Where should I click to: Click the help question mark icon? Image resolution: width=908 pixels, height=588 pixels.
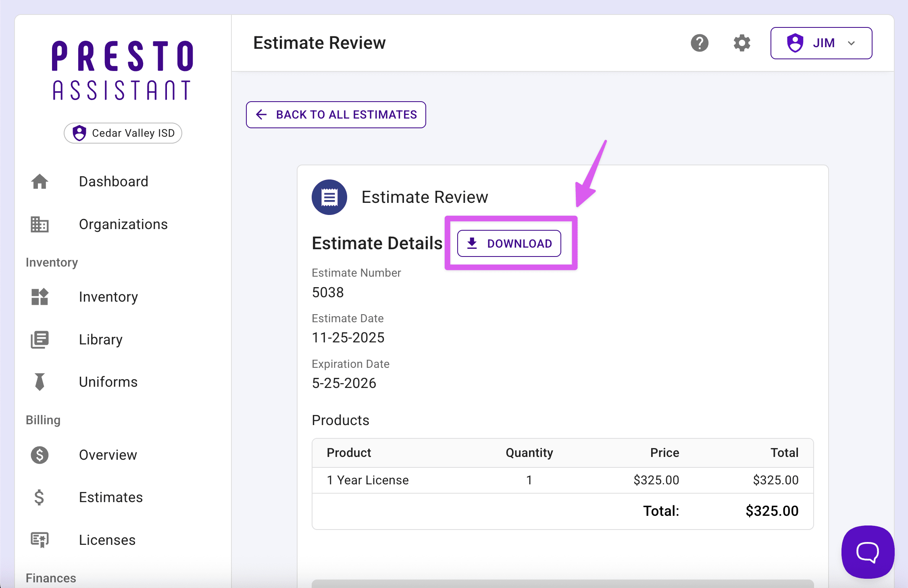coord(700,43)
